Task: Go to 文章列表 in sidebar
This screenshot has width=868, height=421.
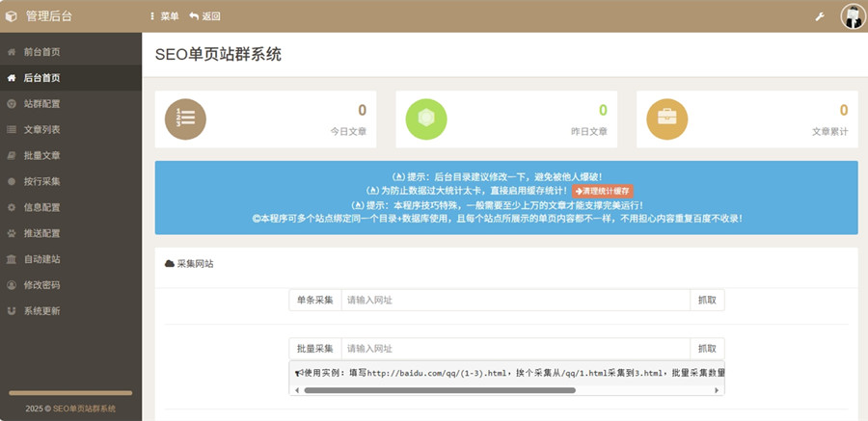Action: tap(41, 130)
